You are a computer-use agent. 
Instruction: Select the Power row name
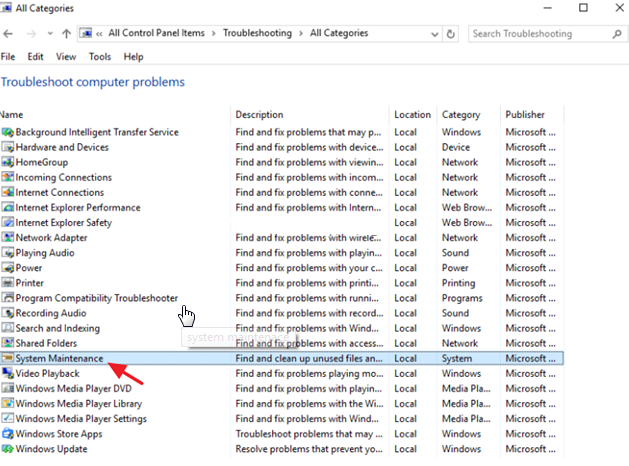29,268
